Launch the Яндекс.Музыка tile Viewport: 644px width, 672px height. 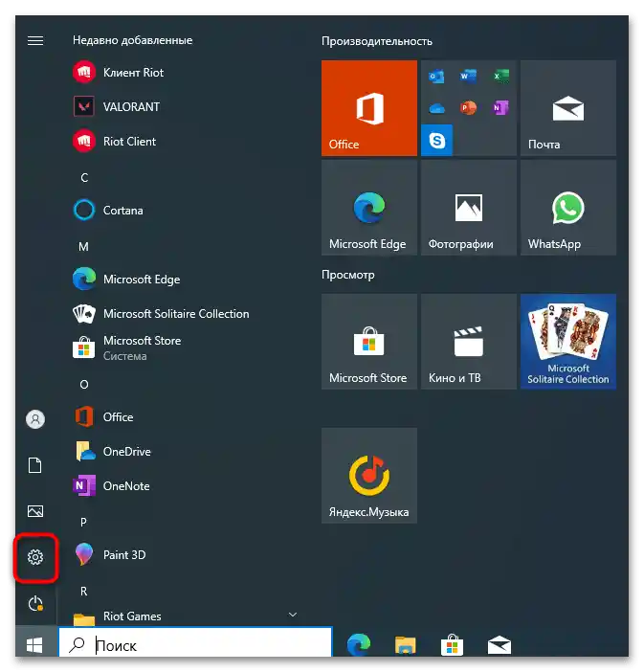(369, 476)
